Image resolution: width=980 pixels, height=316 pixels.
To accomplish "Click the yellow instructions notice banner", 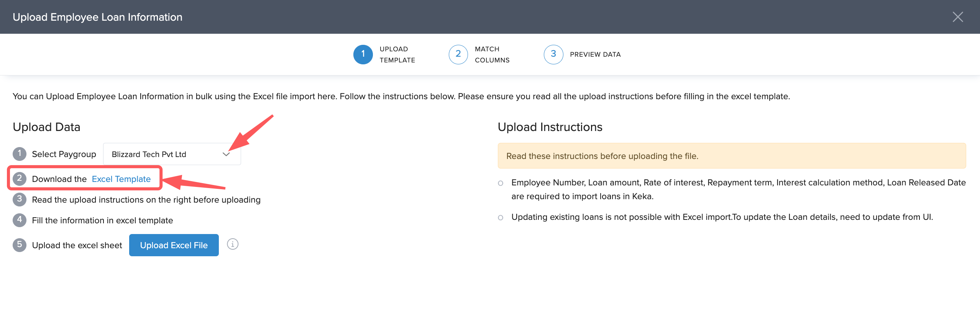I will coord(731,156).
